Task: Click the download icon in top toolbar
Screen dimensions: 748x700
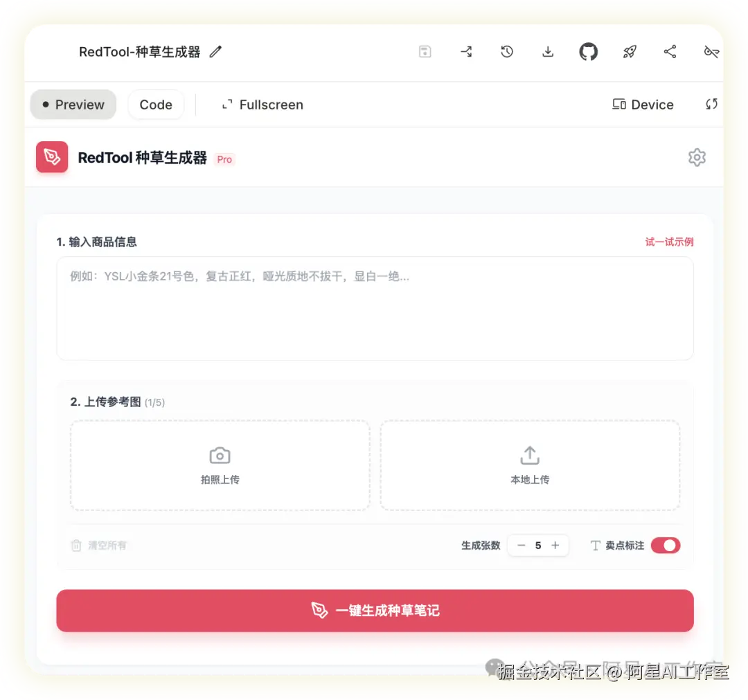Action: click(547, 51)
